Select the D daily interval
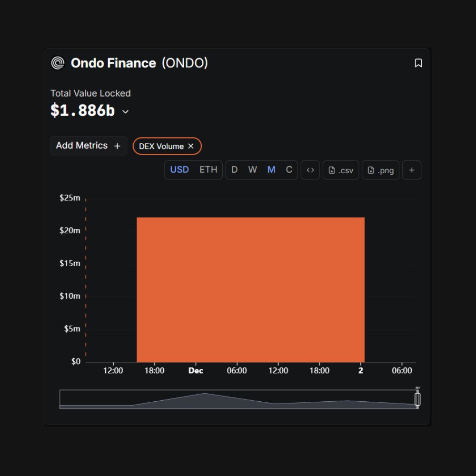Image resolution: width=476 pixels, height=476 pixels. (234, 169)
